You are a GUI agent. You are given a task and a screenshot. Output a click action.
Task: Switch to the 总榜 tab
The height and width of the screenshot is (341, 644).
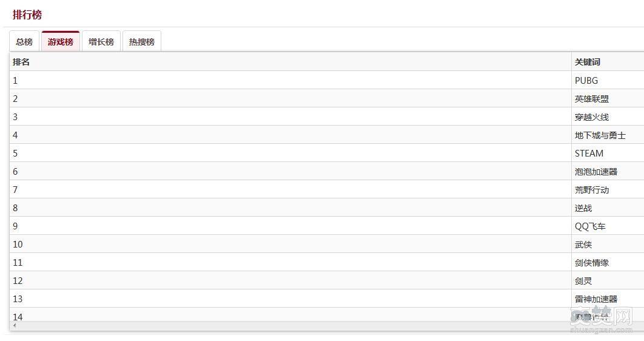(24, 42)
